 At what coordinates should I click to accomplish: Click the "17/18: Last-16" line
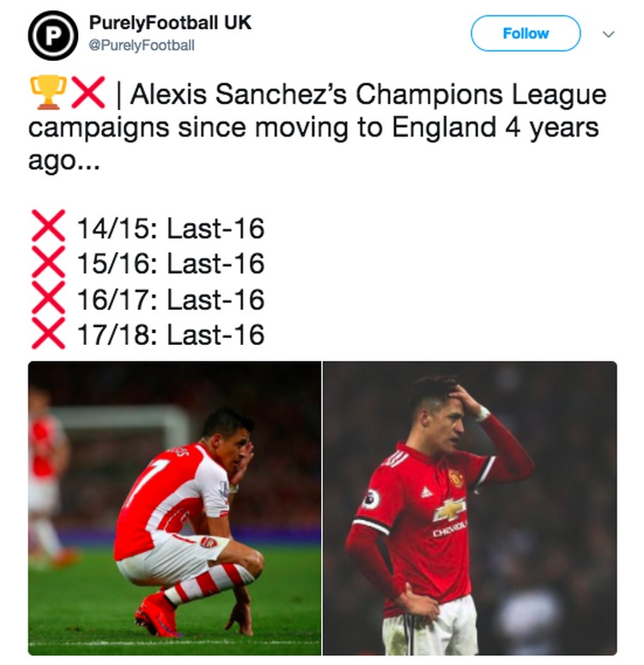click(x=170, y=335)
